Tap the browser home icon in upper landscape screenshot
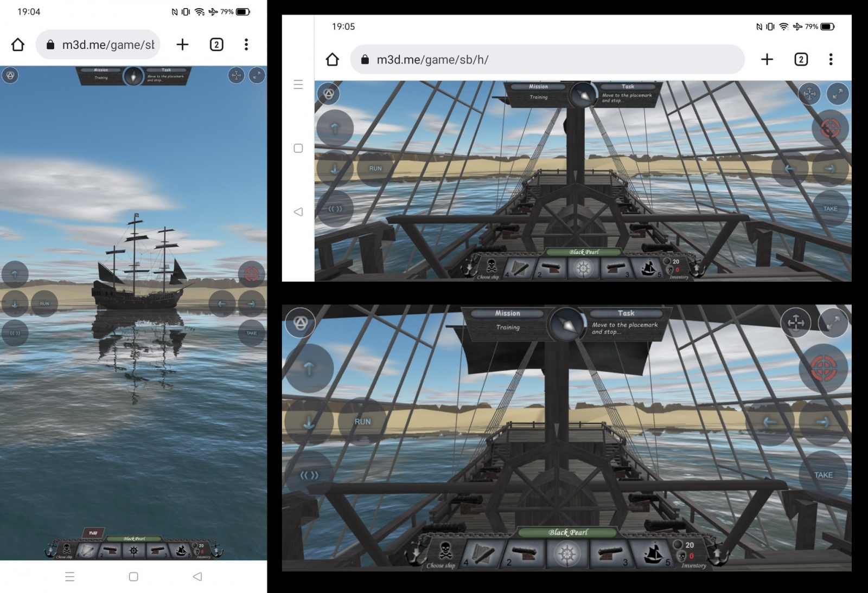This screenshot has height=593, width=868. tap(333, 59)
